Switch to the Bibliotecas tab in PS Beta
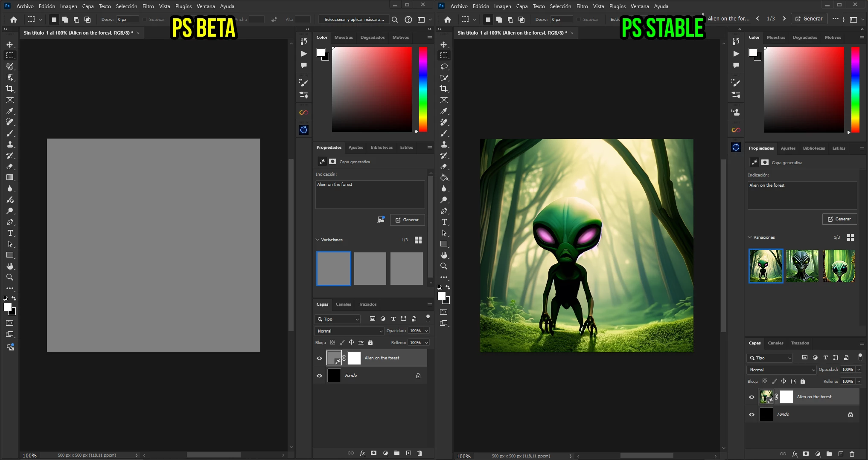The image size is (868, 460). click(x=382, y=148)
